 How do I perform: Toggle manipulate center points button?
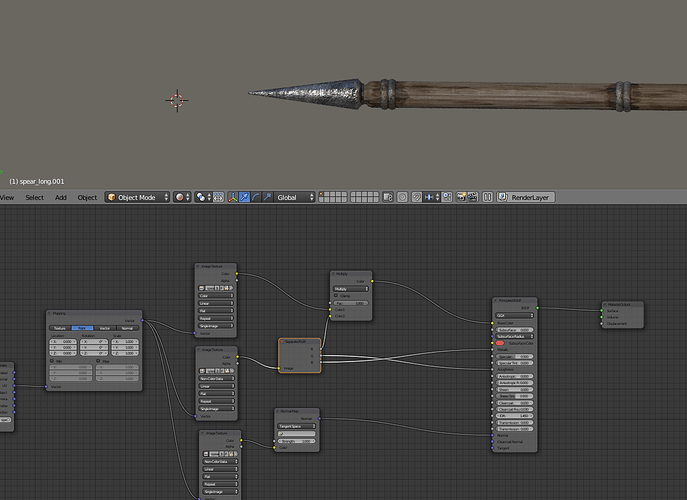coord(218,197)
